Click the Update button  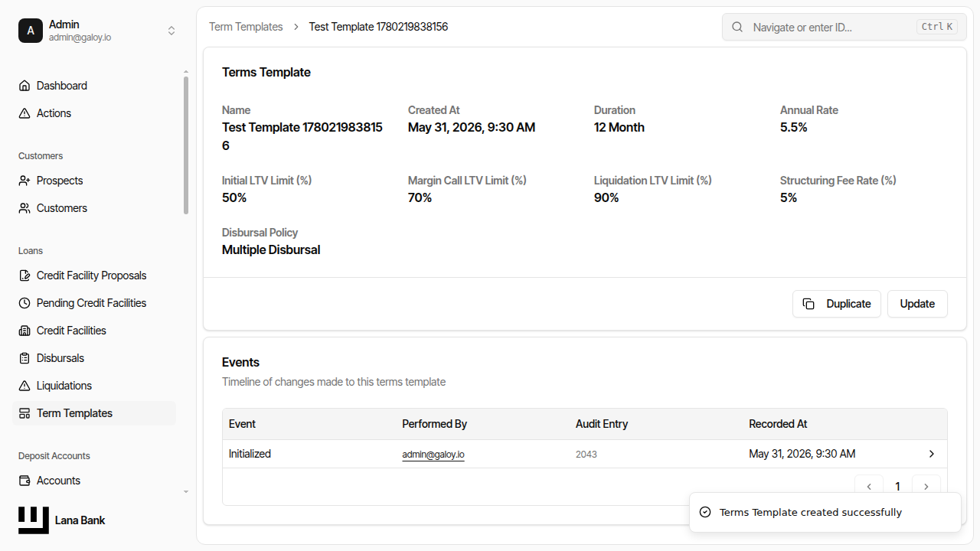pos(917,304)
